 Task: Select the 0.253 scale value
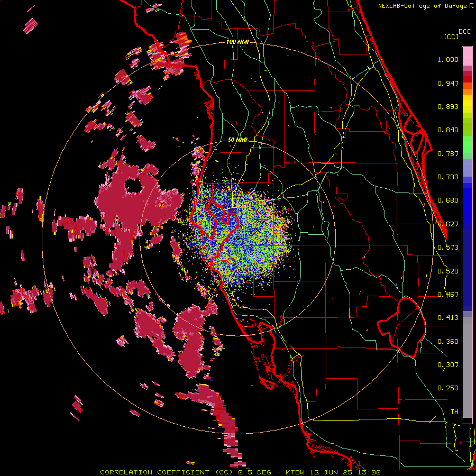tap(448, 388)
